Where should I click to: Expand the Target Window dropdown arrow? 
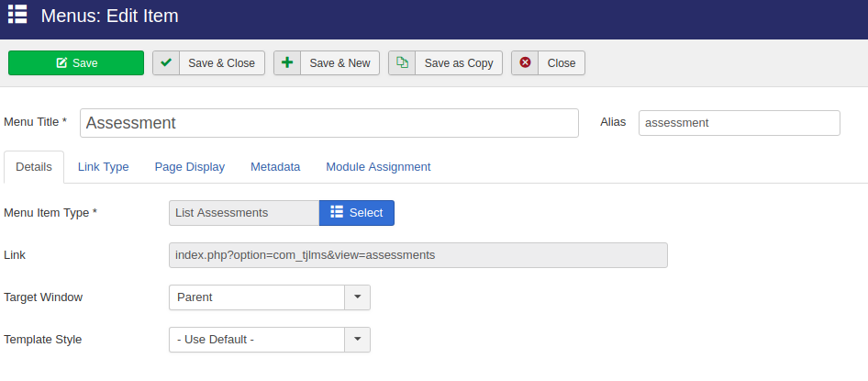pyautogui.click(x=357, y=297)
